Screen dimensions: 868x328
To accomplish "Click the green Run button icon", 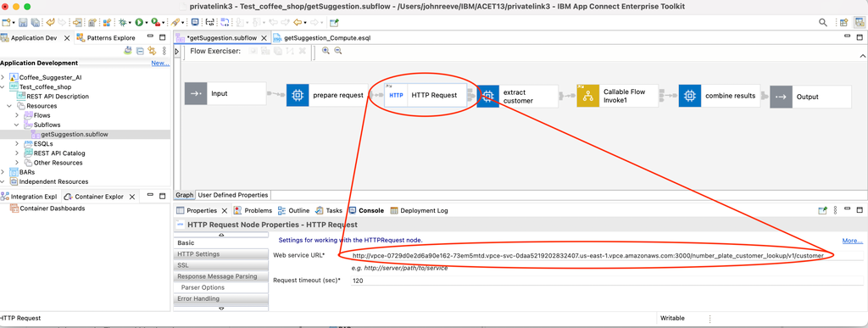I will click(x=139, y=23).
